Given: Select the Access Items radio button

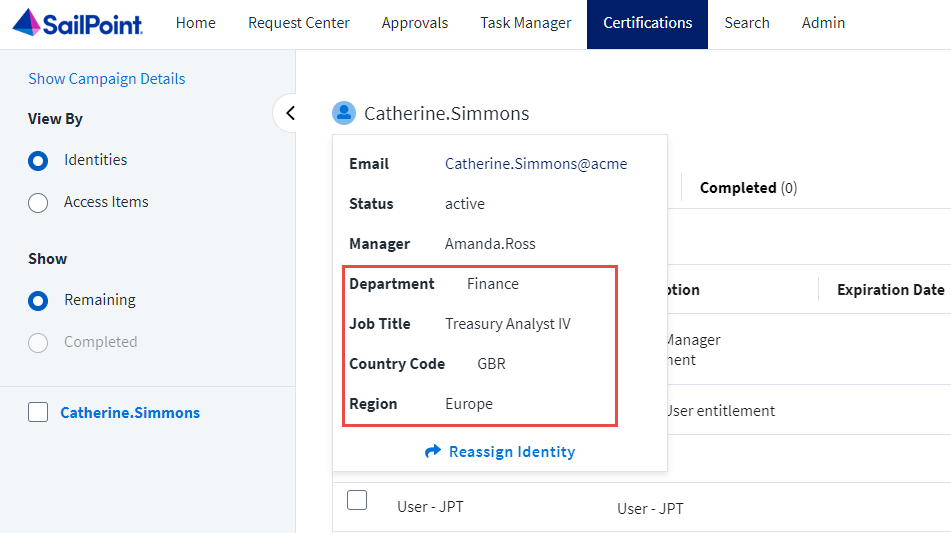Looking at the screenshot, I should tap(38, 203).
